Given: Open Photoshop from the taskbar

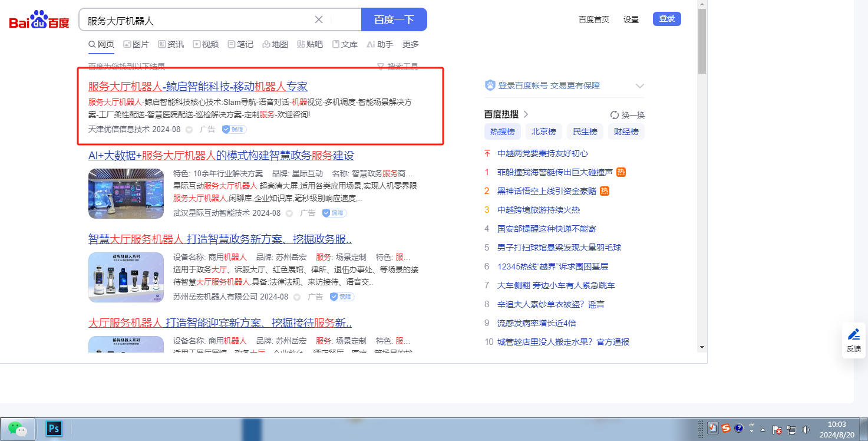Looking at the screenshot, I should click(54, 429).
